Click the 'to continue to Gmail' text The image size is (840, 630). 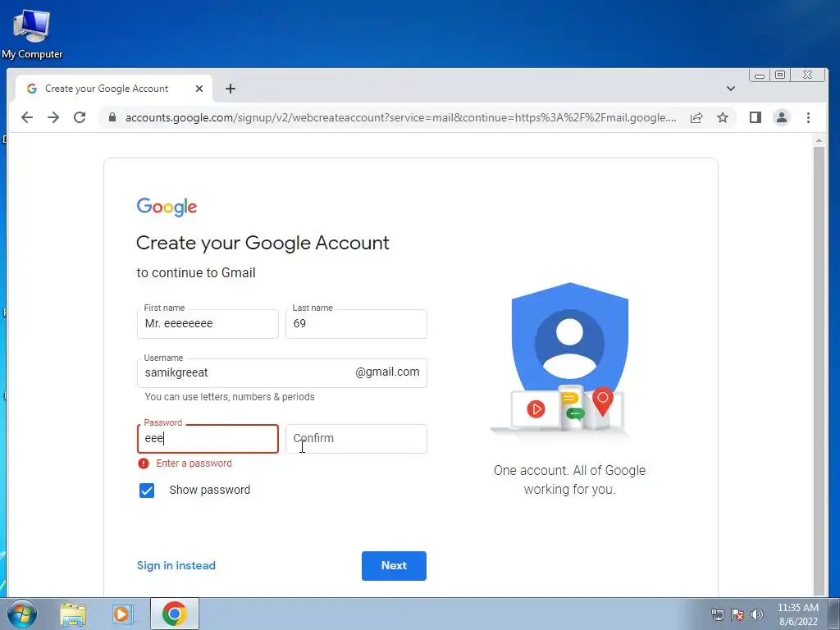pyautogui.click(x=196, y=272)
